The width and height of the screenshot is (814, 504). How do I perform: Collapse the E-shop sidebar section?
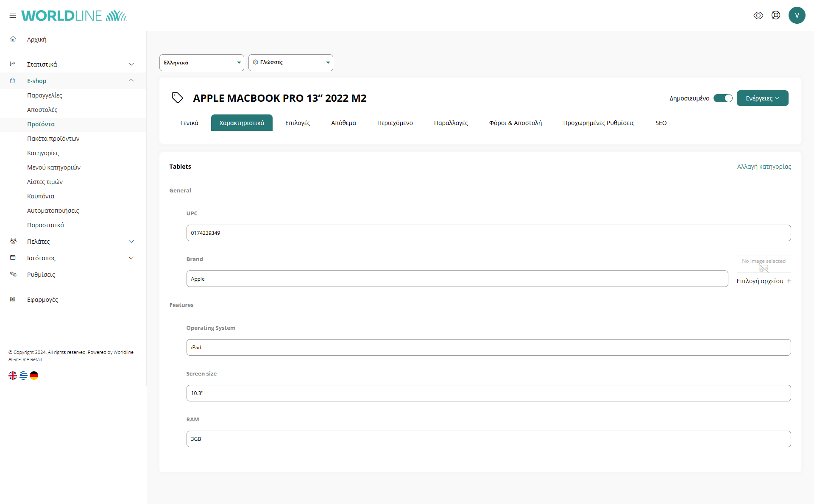point(131,81)
